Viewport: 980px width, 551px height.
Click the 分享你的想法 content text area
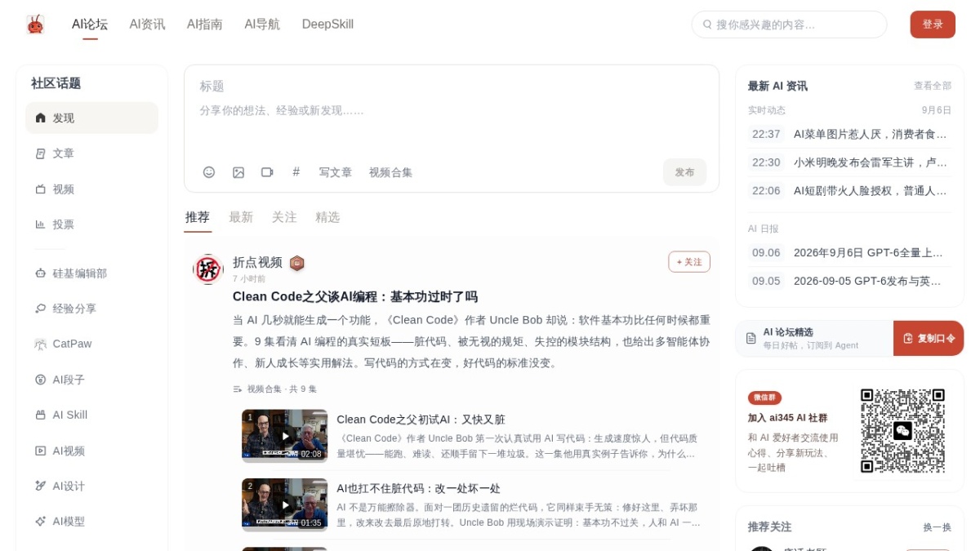coord(452,124)
